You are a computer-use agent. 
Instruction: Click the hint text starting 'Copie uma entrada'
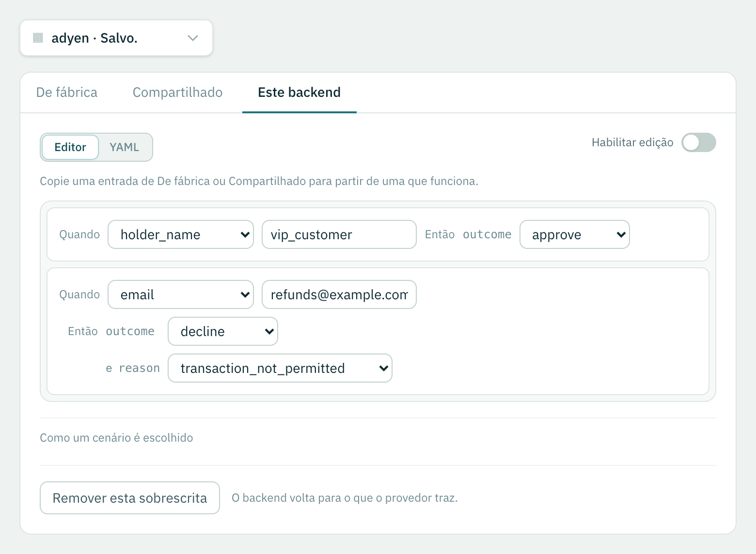pos(259,181)
